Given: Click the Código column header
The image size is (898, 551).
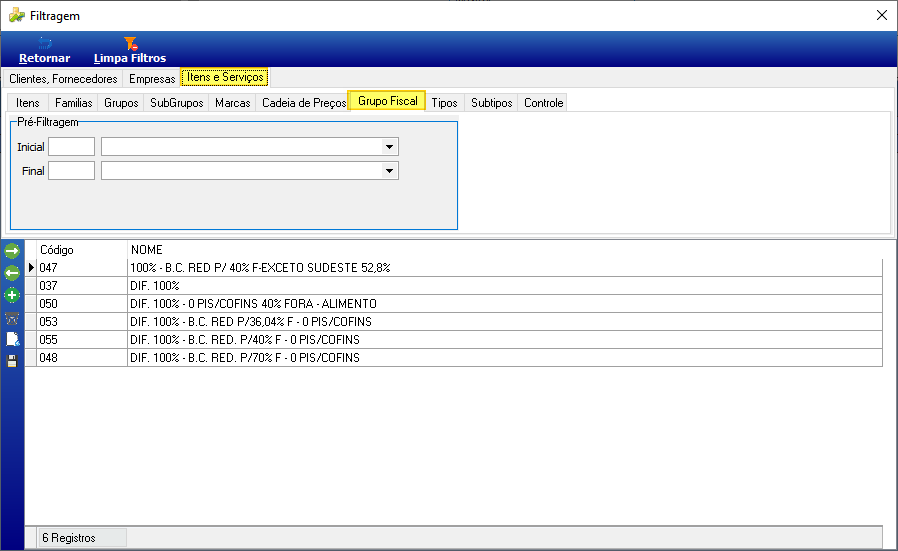Looking at the screenshot, I should [82, 250].
